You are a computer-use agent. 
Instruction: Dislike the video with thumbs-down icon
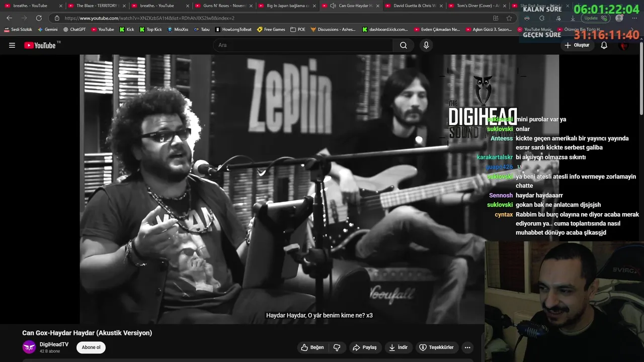pyautogui.click(x=337, y=347)
